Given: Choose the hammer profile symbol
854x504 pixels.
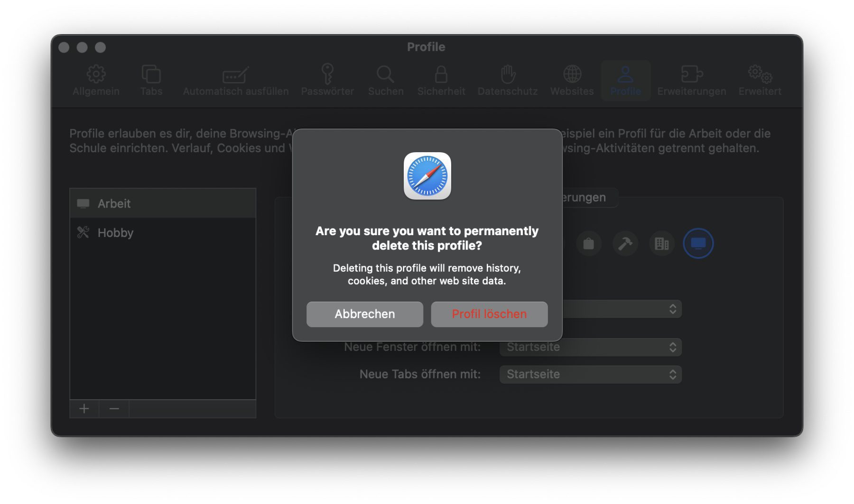Looking at the screenshot, I should click(x=625, y=244).
